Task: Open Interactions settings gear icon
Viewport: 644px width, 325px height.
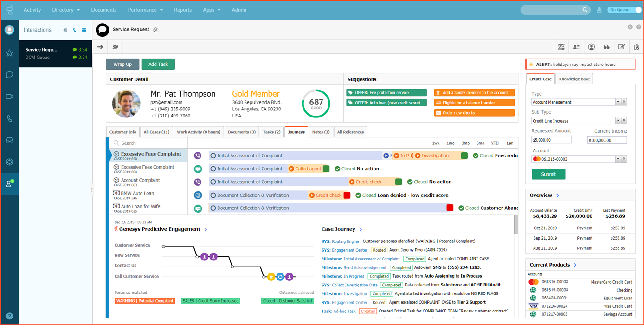Action: (x=65, y=30)
